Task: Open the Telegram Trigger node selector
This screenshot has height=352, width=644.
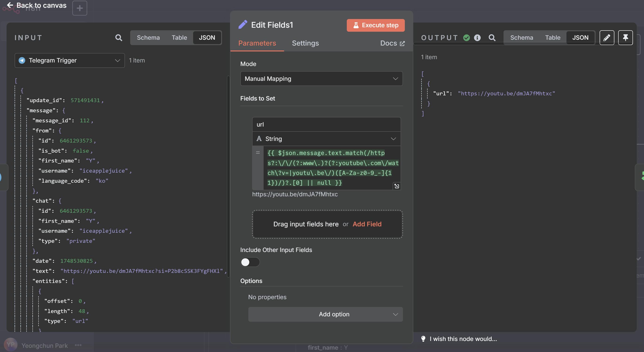Action: point(70,60)
